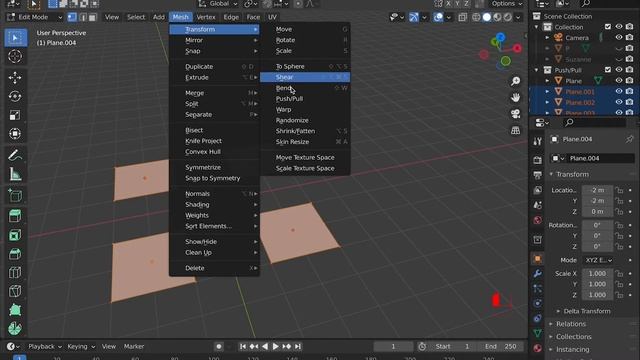
Task: Choose Push/Pull from Transform submenu
Action: click(x=305, y=99)
